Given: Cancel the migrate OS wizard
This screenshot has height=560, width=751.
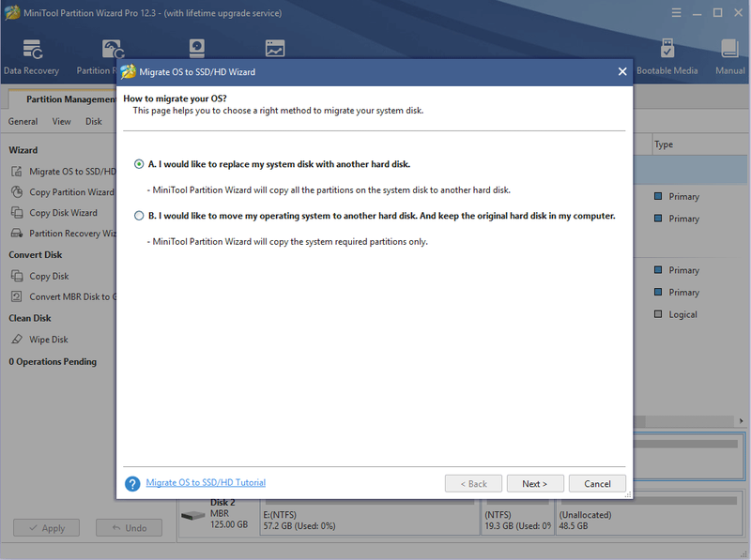Looking at the screenshot, I should point(597,483).
